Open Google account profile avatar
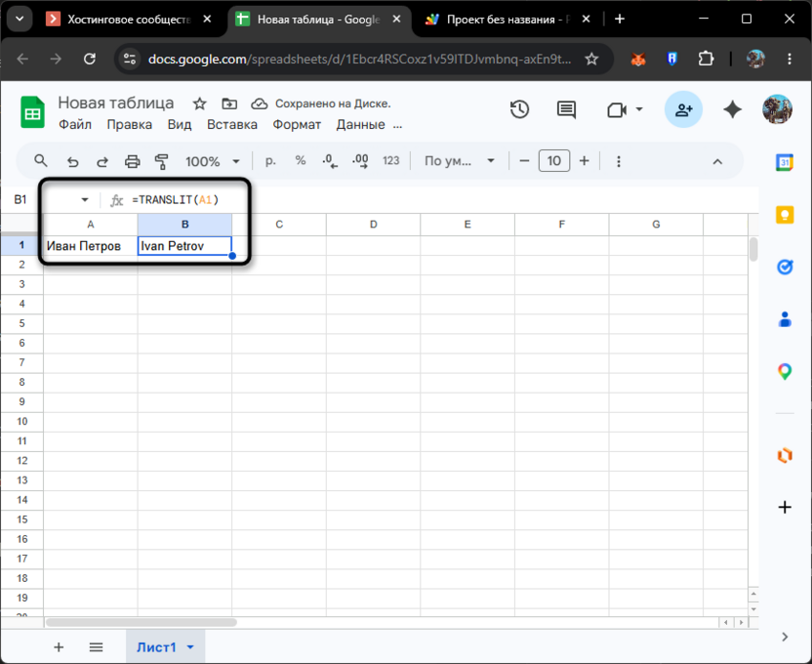 coord(777,109)
